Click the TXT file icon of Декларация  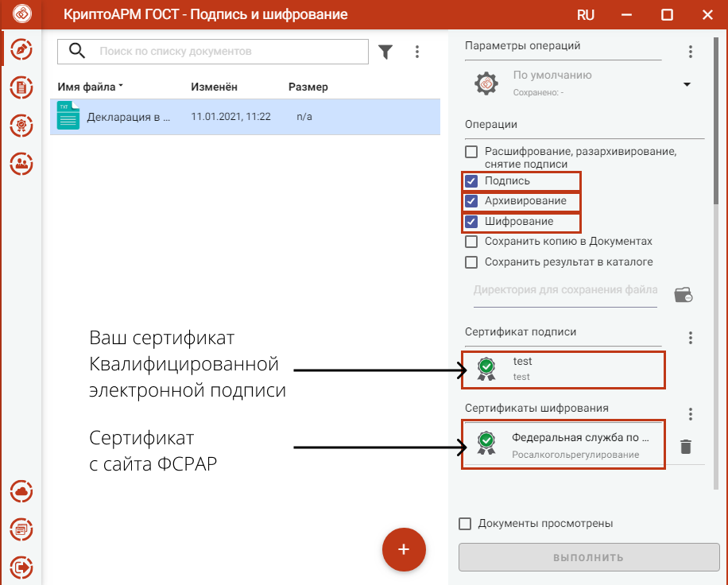pyautogui.click(x=68, y=115)
